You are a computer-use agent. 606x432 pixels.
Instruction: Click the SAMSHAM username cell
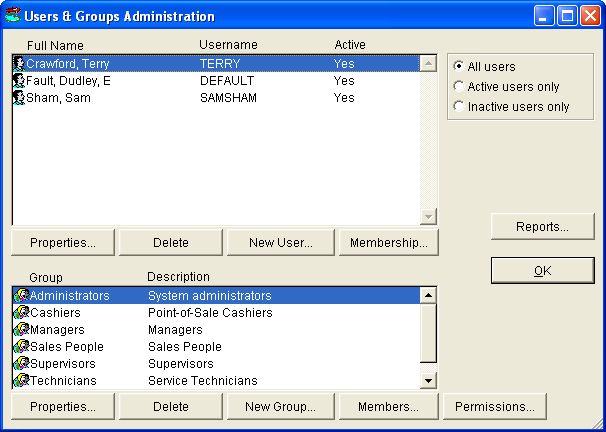click(228, 97)
